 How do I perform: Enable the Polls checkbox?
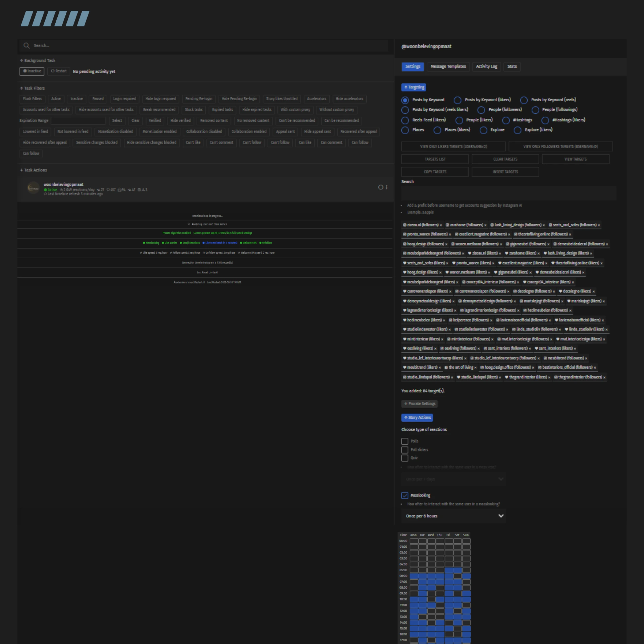[405, 441]
